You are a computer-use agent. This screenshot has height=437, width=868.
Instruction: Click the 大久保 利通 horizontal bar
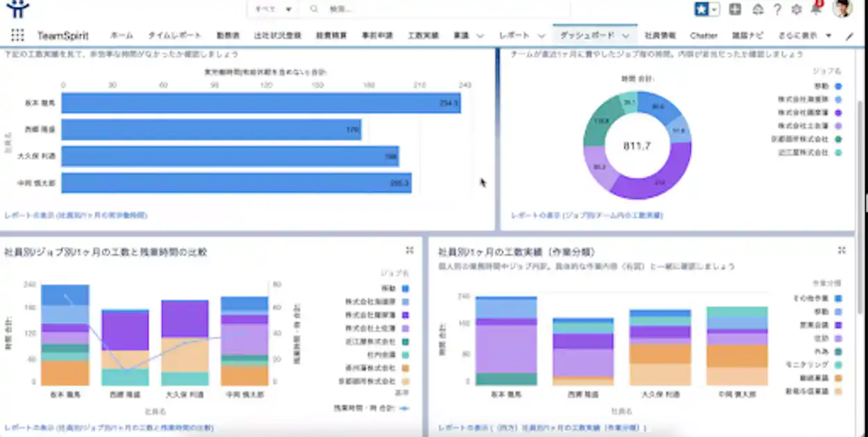[230, 157]
